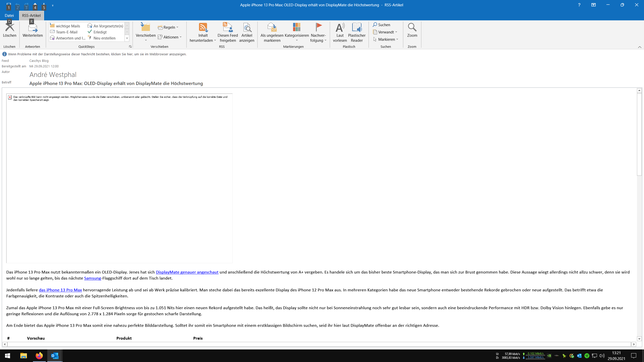Screen dimensions: 644x362
Task: Open the 'Inhalt herunterladen' dropdown
Action: (203, 33)
